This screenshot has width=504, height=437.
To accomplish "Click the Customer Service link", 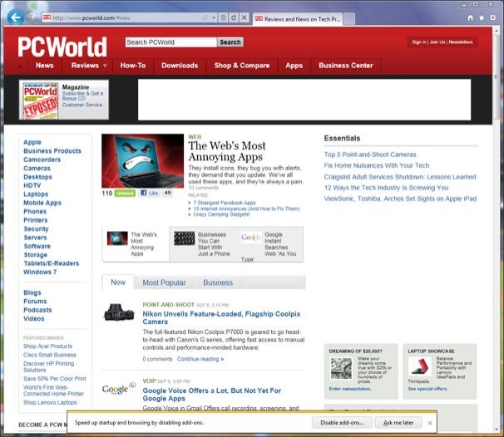I will point(82,105).
